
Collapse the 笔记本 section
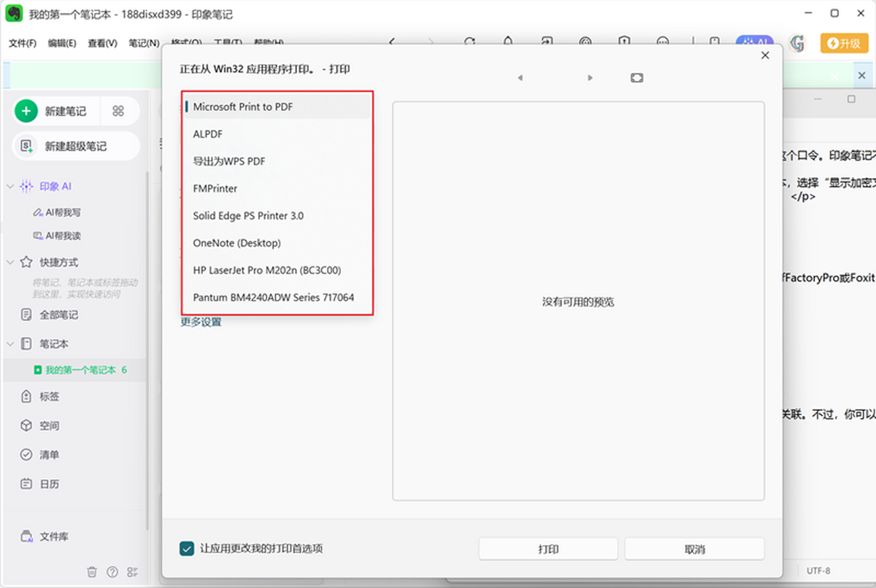point(10,344)
